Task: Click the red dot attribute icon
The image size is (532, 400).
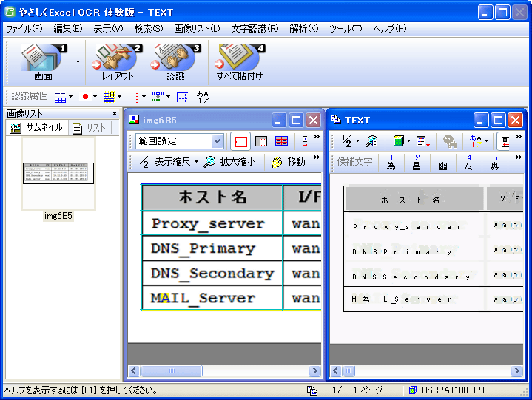Action: click(x=85, y=97)
